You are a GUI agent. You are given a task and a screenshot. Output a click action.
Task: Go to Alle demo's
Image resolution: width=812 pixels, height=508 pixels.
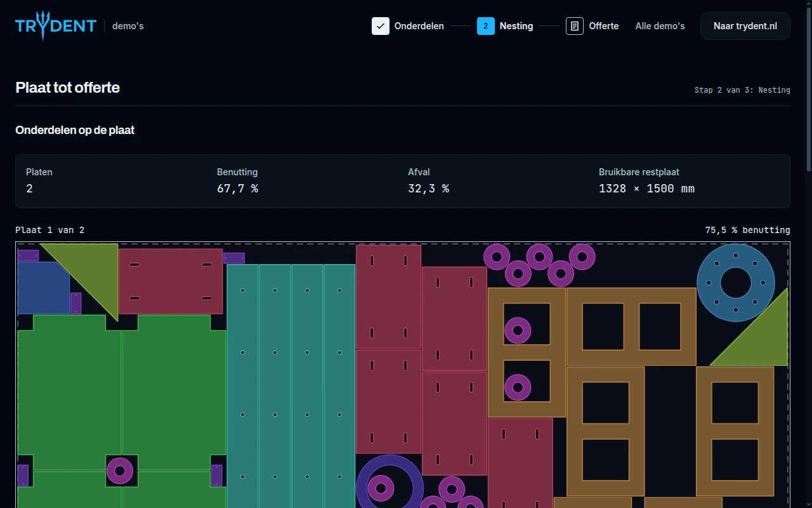pyautogui.click(x=660, y=26)
